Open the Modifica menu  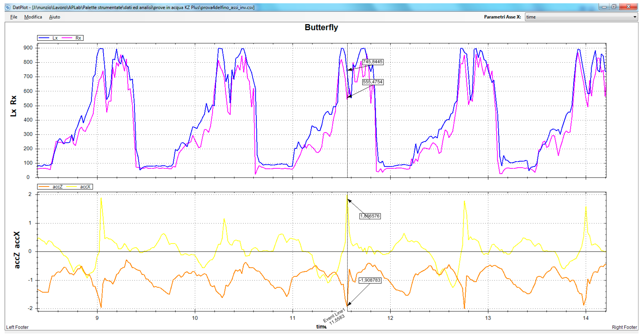[x=33, y=17]
